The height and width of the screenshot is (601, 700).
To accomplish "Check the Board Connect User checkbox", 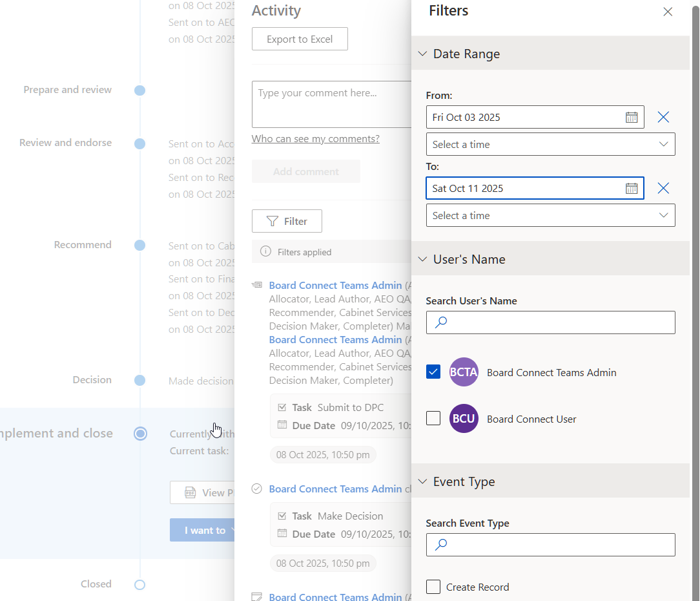I will pos(433,419).
